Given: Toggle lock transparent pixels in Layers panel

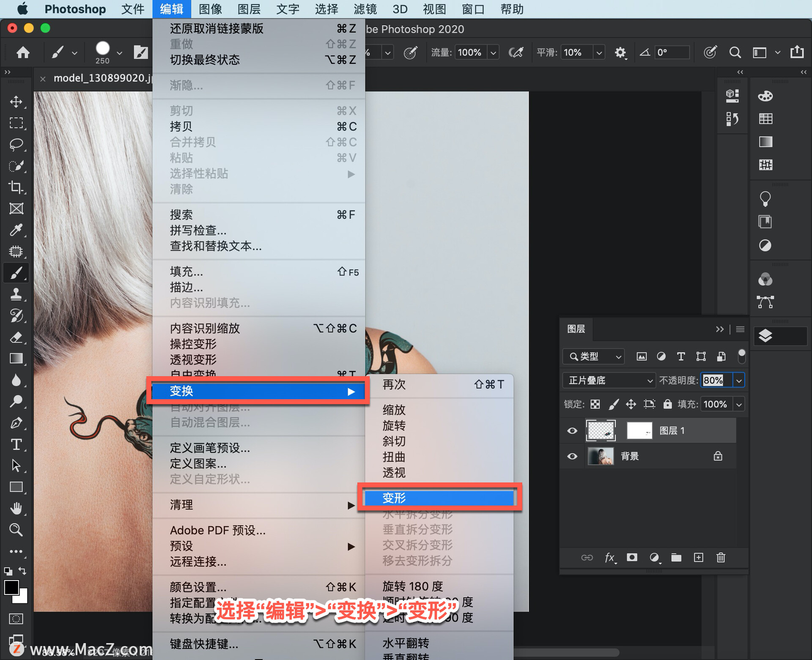Looking at the screenshot, I should [595, 404].
